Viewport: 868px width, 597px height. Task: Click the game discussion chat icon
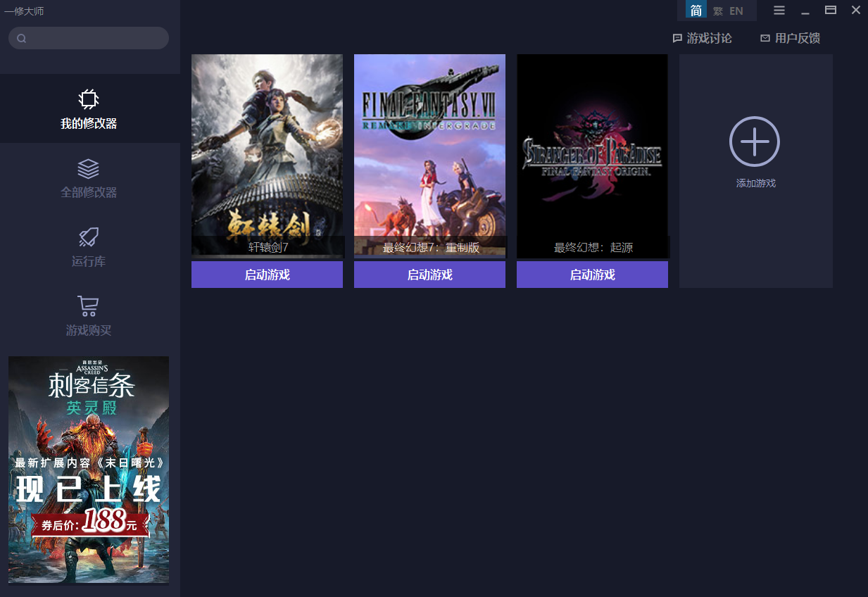point(677,39)
